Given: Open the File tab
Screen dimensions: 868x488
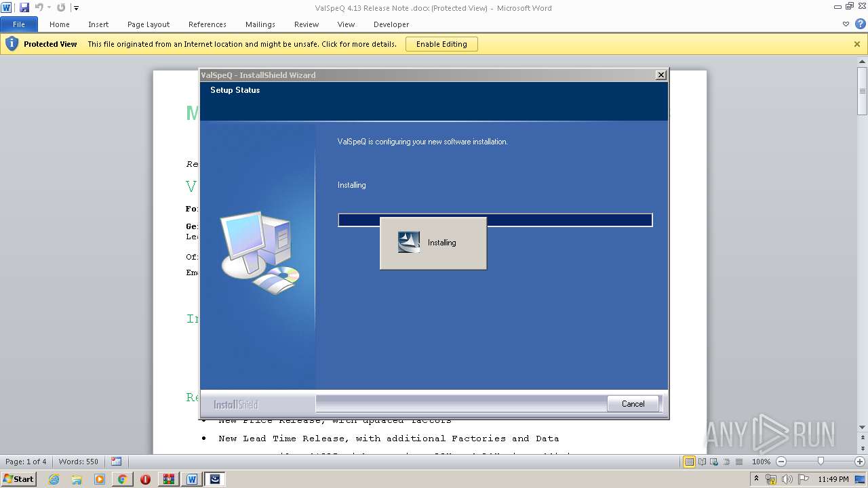Looking at the screenshot, I should point(19,24).
